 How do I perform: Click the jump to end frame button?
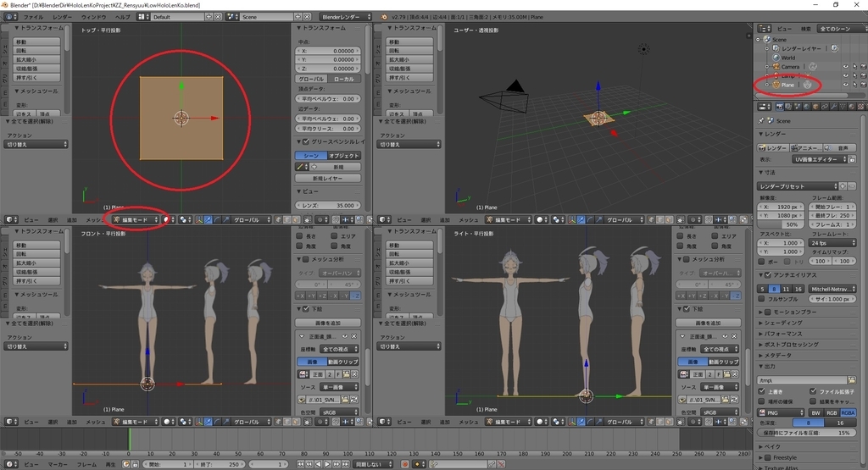pyautogui.click(x=346, y=464)
